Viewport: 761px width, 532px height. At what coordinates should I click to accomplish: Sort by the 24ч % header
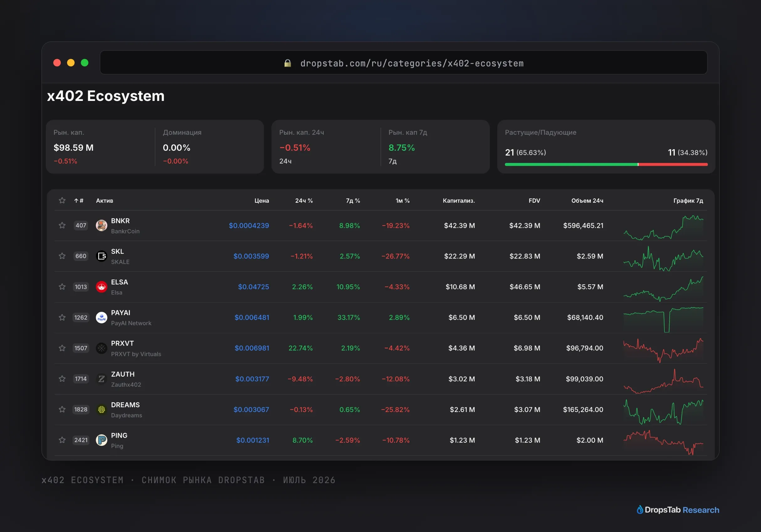click(x=304, y=201)
